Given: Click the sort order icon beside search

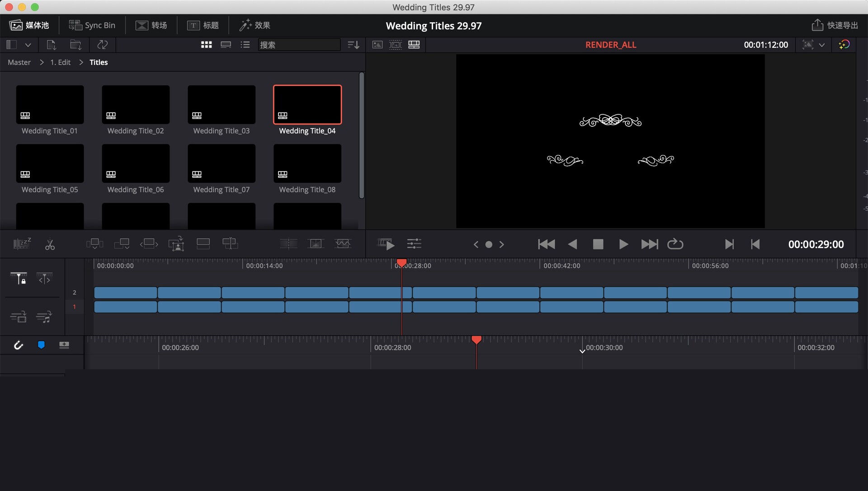Looking at the screenshot, I should pyautogui.click(x=353, y=45).
